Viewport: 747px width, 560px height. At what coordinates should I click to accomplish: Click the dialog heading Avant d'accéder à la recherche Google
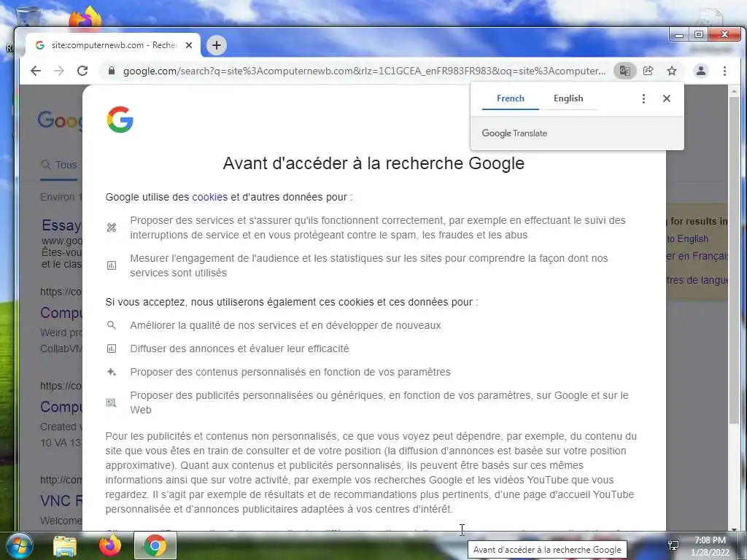[x=373, y=163]
